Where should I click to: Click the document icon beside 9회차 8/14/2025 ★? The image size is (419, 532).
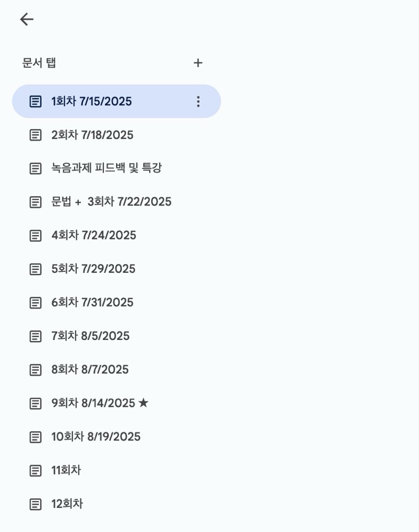click(x=36, y=403)
